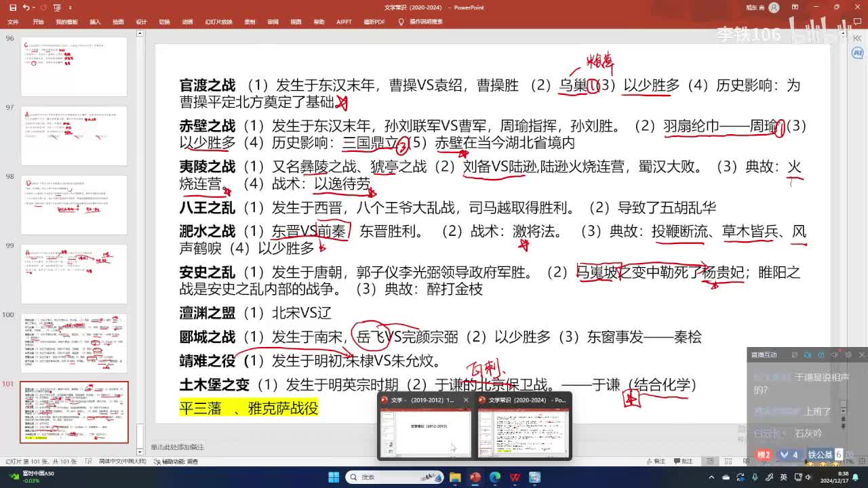Click the pop-out icon in 直播互动 header
868x488 pixels.
click(794, 354)
